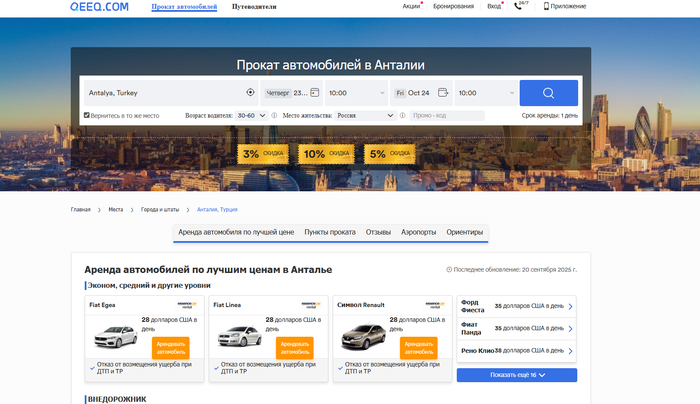Toggle the Вернитесь в то же место checkbox
Image resolution: width=700 pixels, height=404 pixels.
tap(87, 116)
